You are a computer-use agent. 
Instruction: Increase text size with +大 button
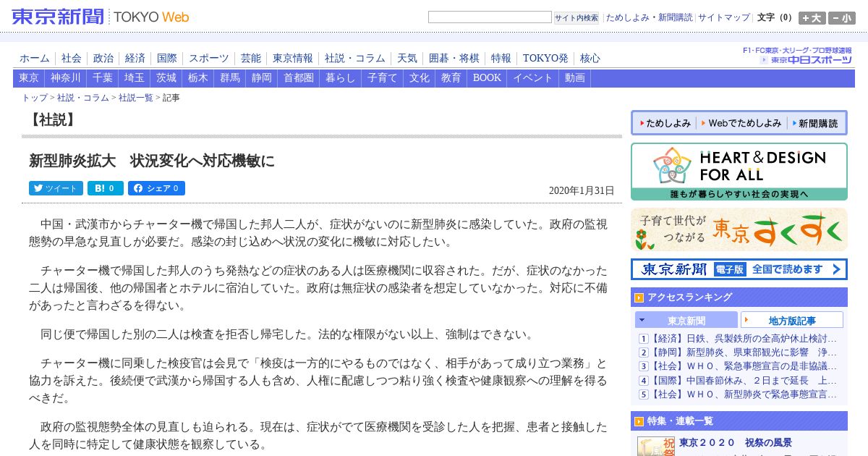click(x=812, y=18)
